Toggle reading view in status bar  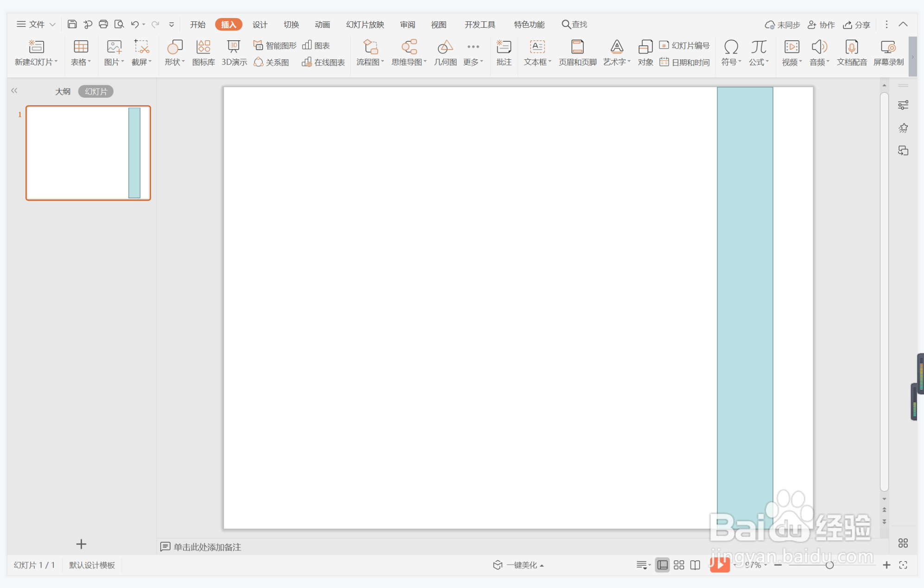click(x=695, y=565)
